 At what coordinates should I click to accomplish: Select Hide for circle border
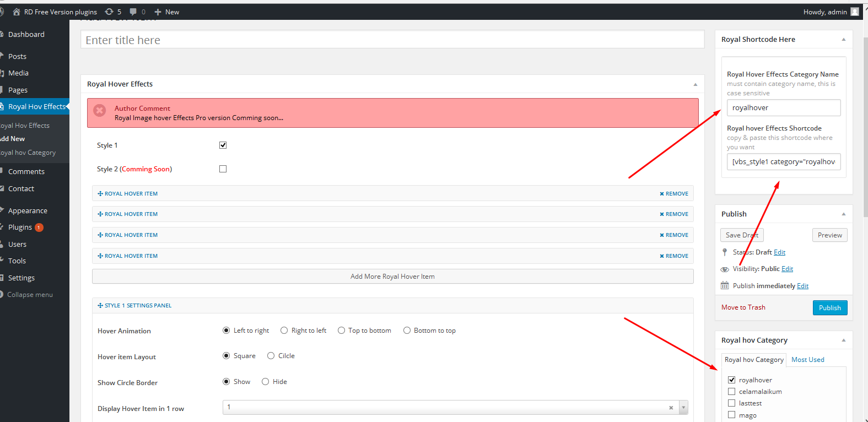pyautogui.click(x=265, y=382)
